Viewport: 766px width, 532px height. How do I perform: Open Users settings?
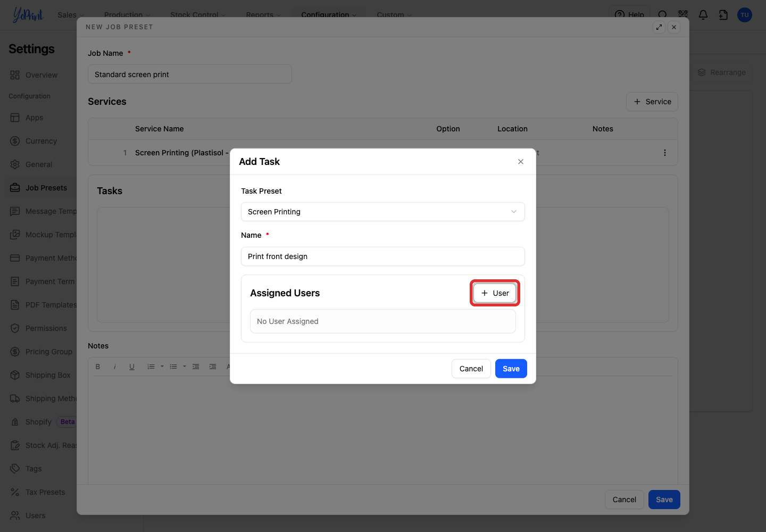(35, 516)
